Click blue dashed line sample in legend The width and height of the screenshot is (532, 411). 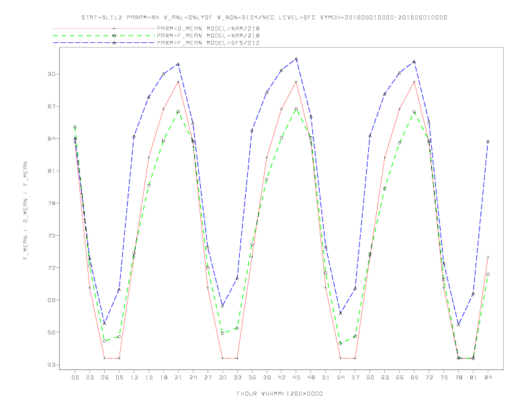point(104,43)
